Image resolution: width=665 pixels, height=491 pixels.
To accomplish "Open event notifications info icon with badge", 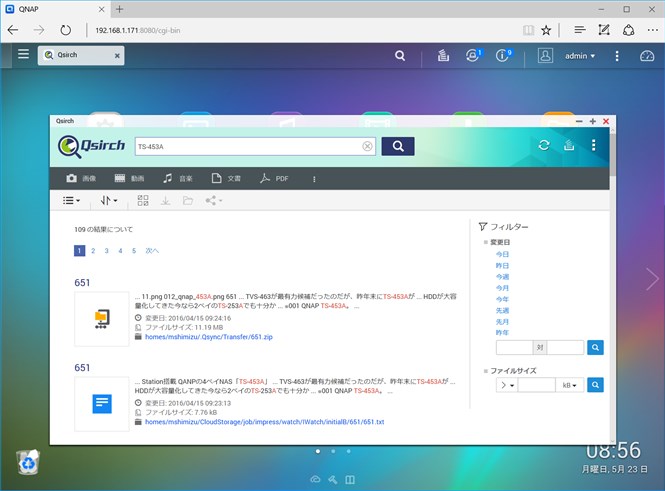I will pyautogui.click(x=503, y=55).
